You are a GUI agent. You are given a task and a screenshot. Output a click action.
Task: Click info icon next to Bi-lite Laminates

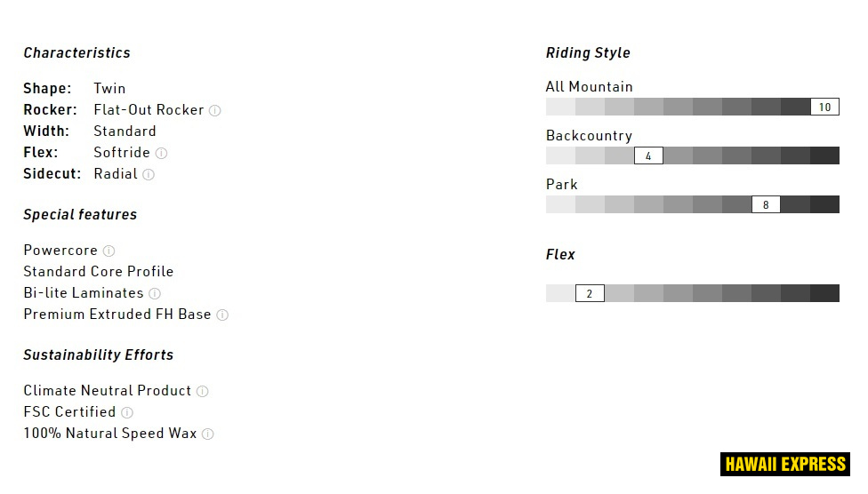tap(155, 294)
